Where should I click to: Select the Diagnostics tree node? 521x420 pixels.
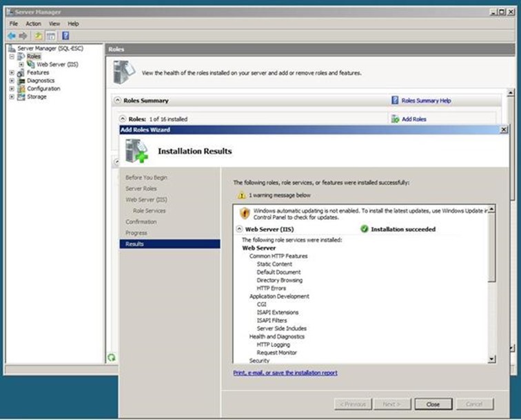click(x=41, y=81)
